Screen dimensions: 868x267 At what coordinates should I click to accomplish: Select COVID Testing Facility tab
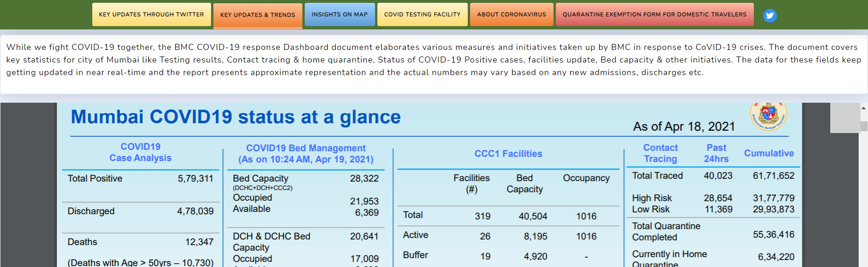[x=423, y=14]
